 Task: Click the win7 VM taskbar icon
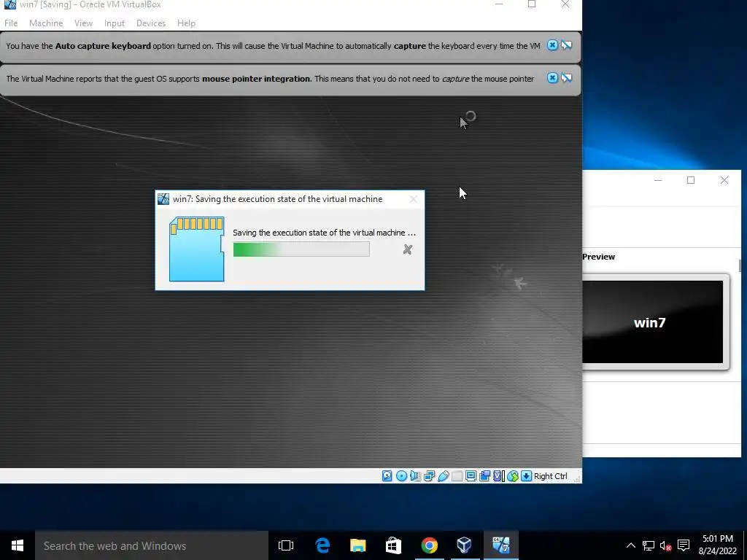[500, 545]
